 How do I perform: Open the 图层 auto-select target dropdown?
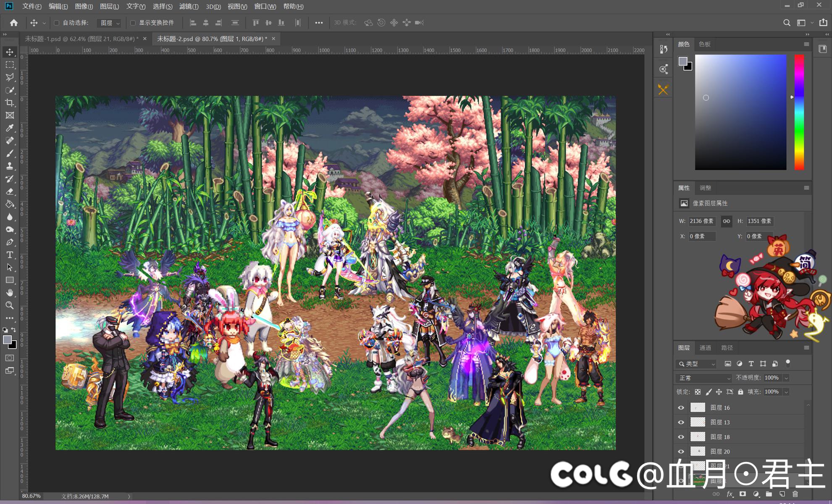click(110, 23)
